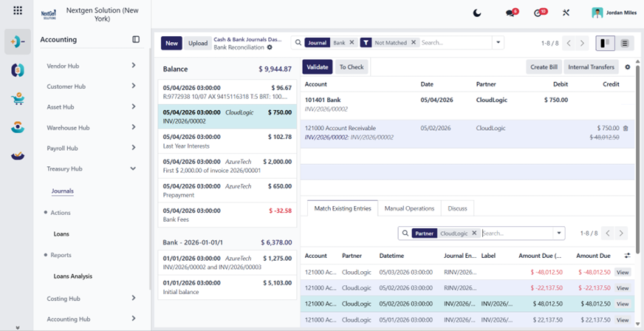The height and width of the screenshot is (331, 644).
Task: Toggle dark mode moon icon
Action: tap(477, 13)
